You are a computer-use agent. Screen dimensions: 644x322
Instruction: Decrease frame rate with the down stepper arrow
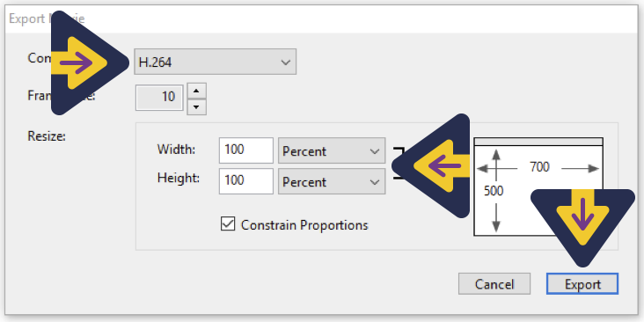point(196,106)
